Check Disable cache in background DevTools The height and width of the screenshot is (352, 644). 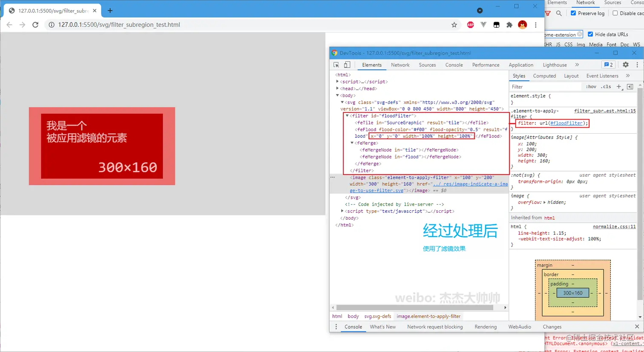tap(615, 13)
